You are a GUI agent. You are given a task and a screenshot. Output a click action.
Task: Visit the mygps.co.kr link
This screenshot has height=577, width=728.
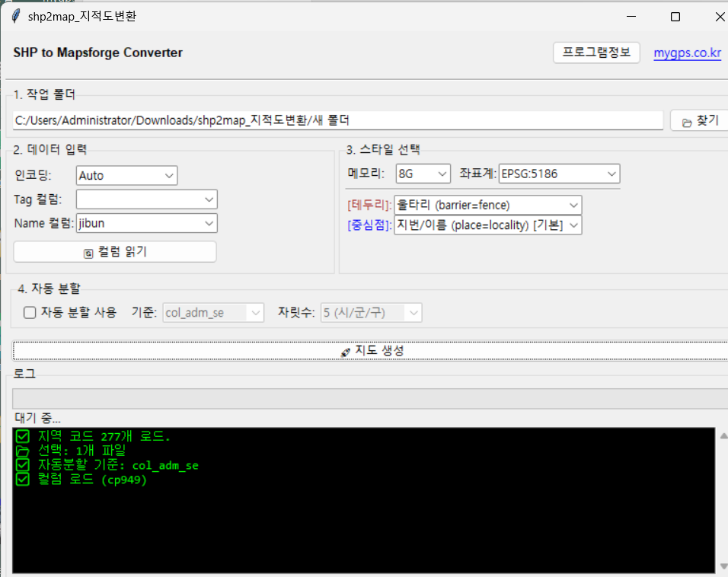(x=687, y=53)
